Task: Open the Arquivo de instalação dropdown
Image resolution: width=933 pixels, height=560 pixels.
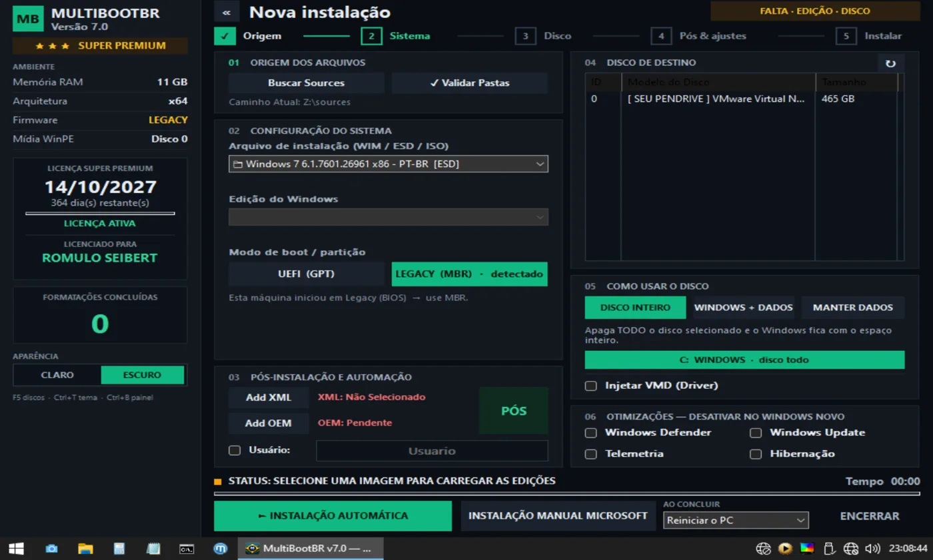Action: pyautogui.click(x=389, y=164)
